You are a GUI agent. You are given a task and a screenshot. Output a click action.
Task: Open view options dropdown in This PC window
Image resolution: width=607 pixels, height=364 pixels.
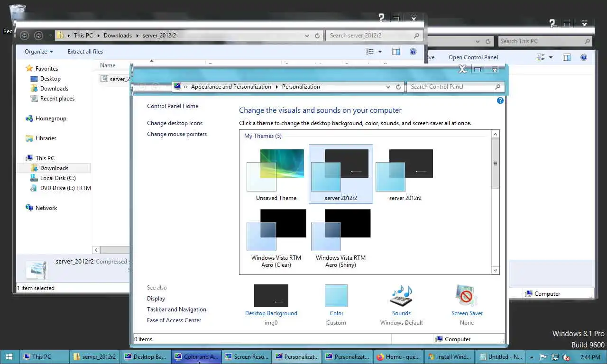coord(551,57)
